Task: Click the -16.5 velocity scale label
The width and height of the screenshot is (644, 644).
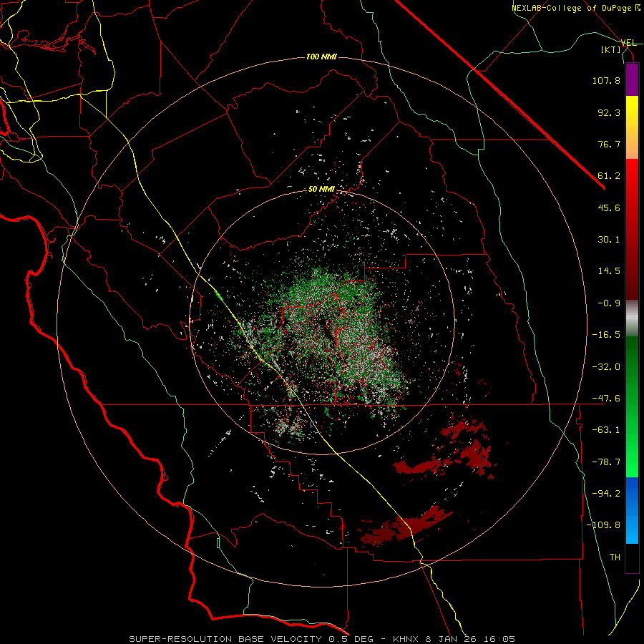Action: (606, 335)
